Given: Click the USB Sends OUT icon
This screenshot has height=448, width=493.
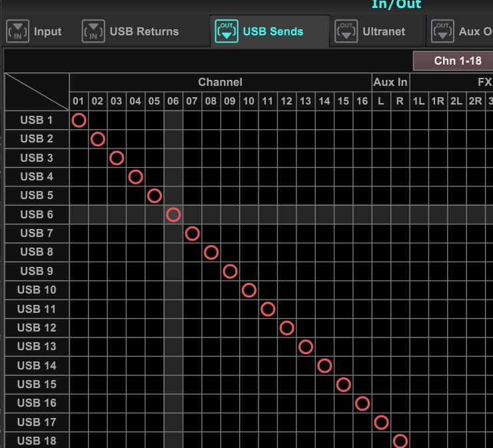Looking at the screenshot, I should coord(227,31).
